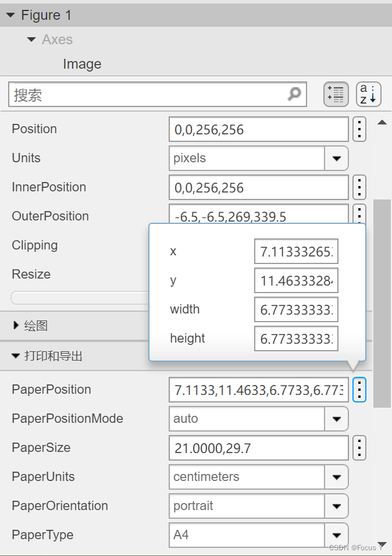Select the Axes tree item label
The height and width of the screenshot is (556, 392).
pyautogui.click(x=57, y=40)
